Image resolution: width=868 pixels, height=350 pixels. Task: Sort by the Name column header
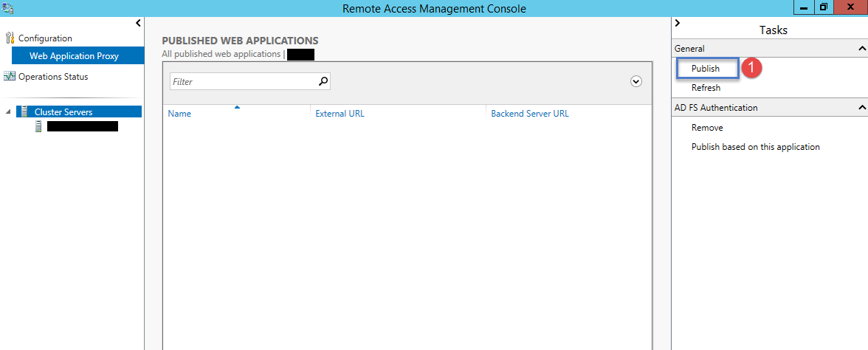pyautogui.click(x=179, y=114)
